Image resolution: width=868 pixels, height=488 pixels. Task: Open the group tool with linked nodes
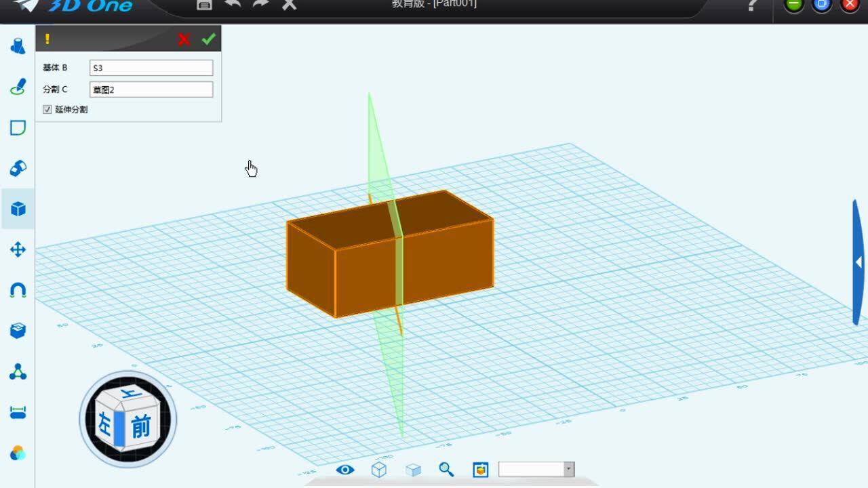tap(18, 371)
